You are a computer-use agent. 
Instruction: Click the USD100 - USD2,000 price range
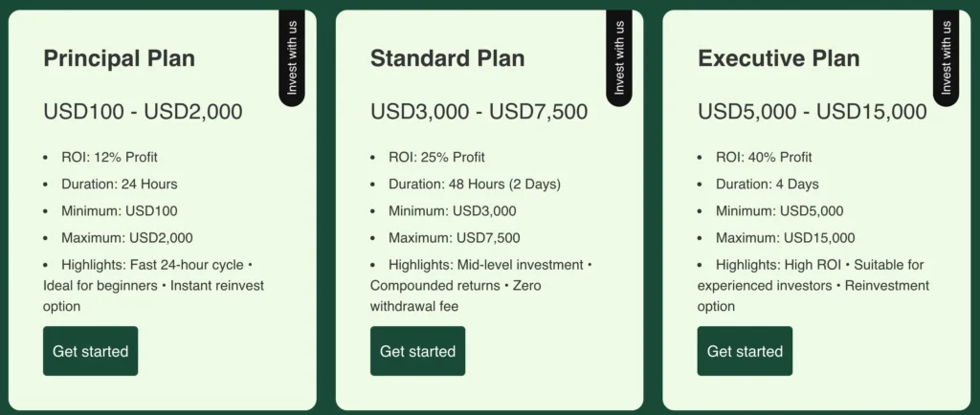tap(143, 112)
